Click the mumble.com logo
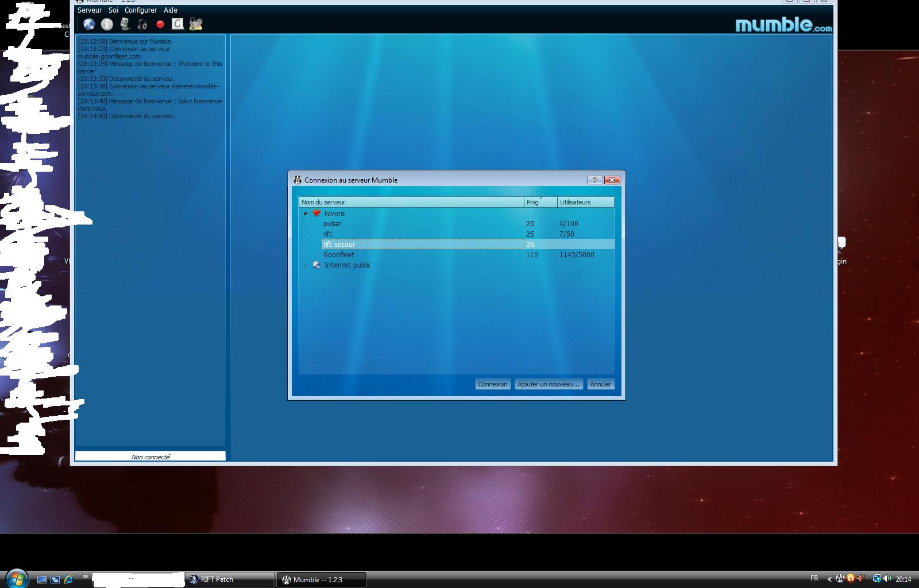Screen dimensions: 919x588 point(783,25)
